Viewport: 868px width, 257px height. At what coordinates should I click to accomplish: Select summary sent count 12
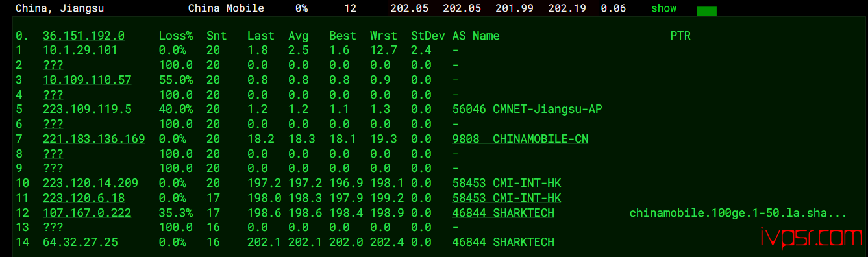[x=351, y=8]
